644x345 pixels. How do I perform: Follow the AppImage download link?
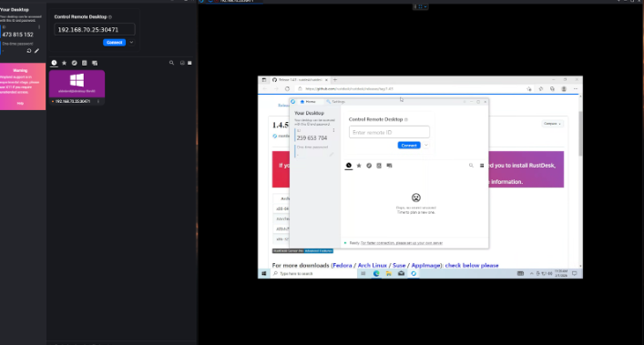point(426,266)
